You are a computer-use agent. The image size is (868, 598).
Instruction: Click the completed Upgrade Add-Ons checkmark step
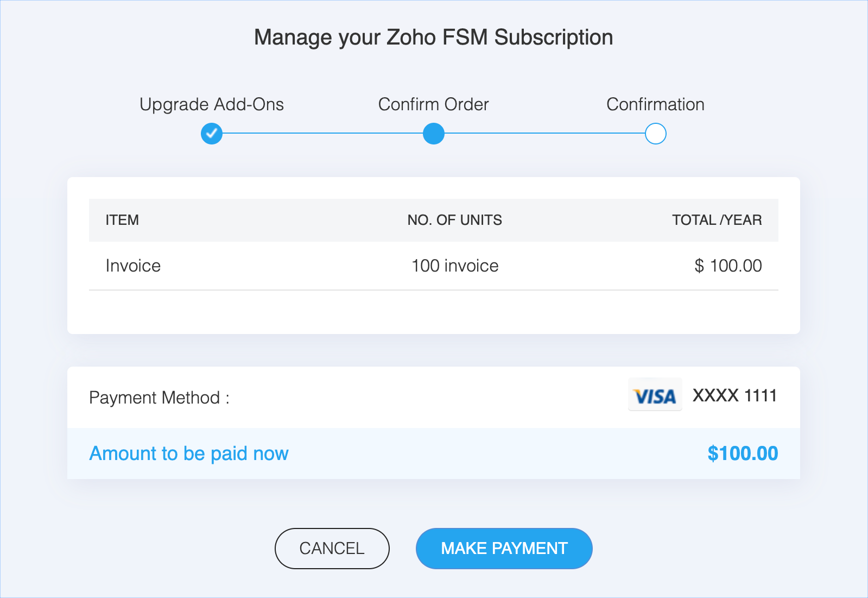[212, 134]
